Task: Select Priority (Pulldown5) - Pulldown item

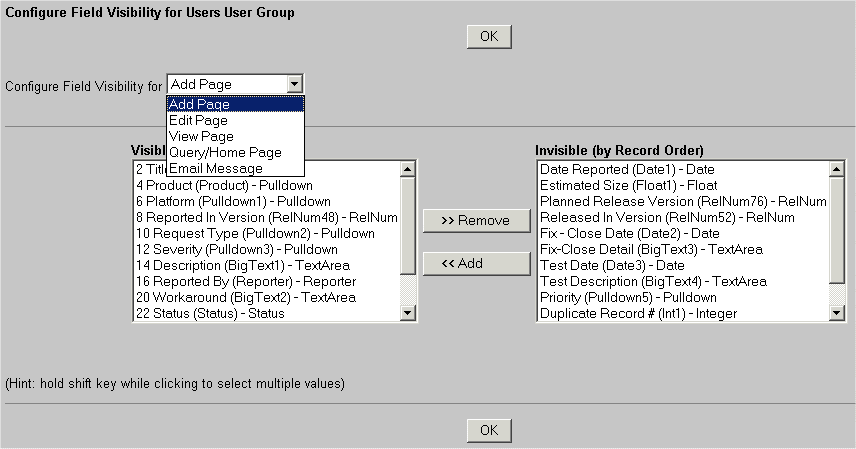Action: click(628, 297)
